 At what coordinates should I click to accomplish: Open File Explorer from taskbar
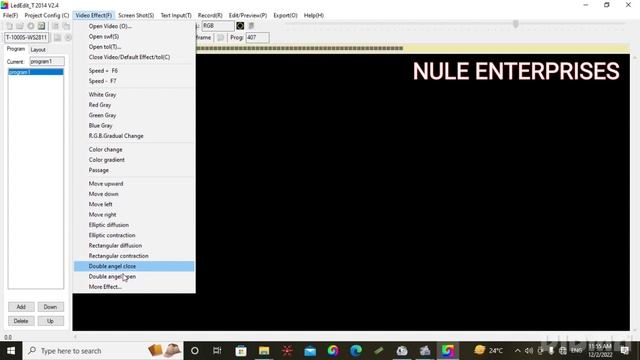point(264,351)
